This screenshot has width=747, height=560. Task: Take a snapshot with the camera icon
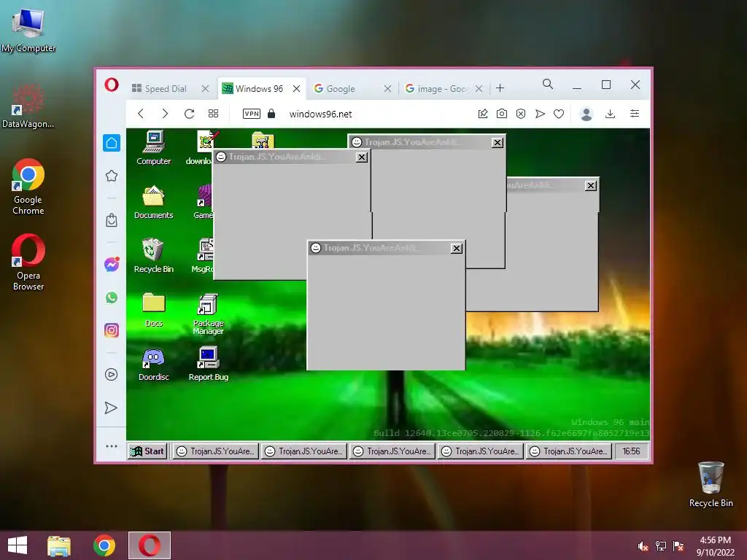(502, 113)
